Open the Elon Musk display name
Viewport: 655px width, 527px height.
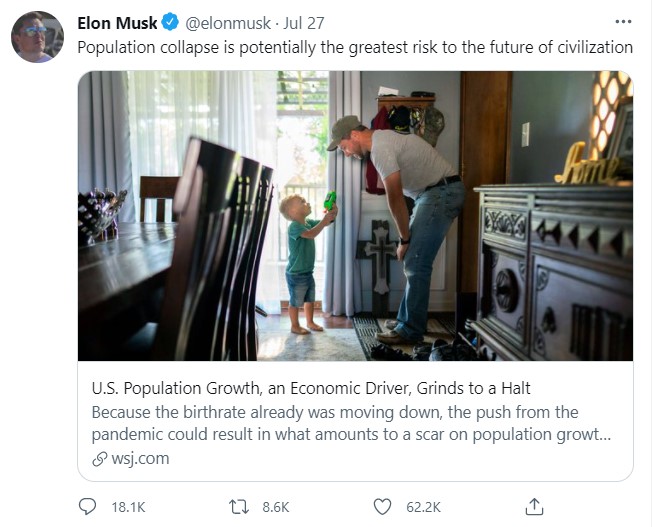tap(117, 22)
